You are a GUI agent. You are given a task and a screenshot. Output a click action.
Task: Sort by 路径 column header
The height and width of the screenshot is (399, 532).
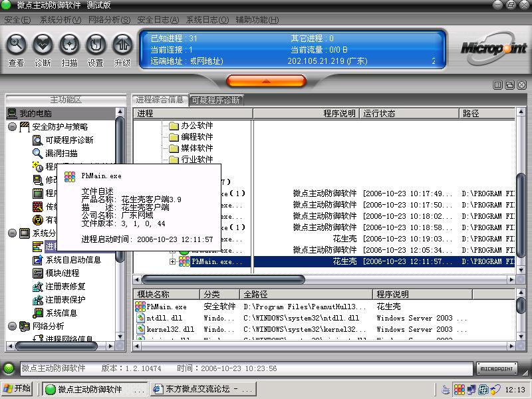pyautogui.click(x=487, y=113)
